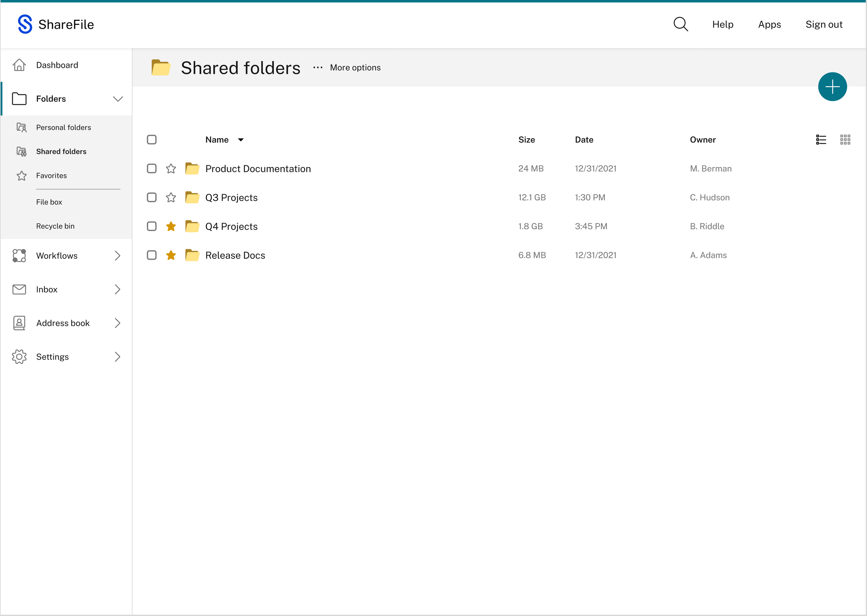
Task: Click the Sign out link
Action: pos(824,24)
